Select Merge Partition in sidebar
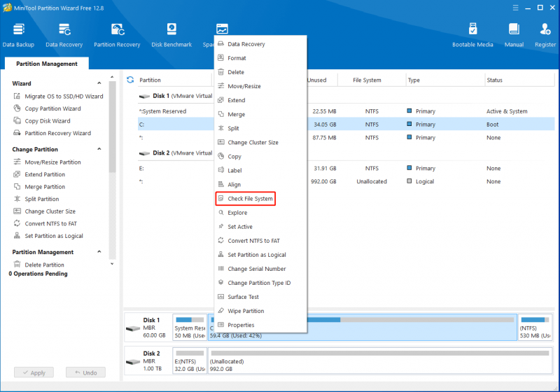Image resolution: width=560 pixels, height=392 pixels. pos(39,187)
